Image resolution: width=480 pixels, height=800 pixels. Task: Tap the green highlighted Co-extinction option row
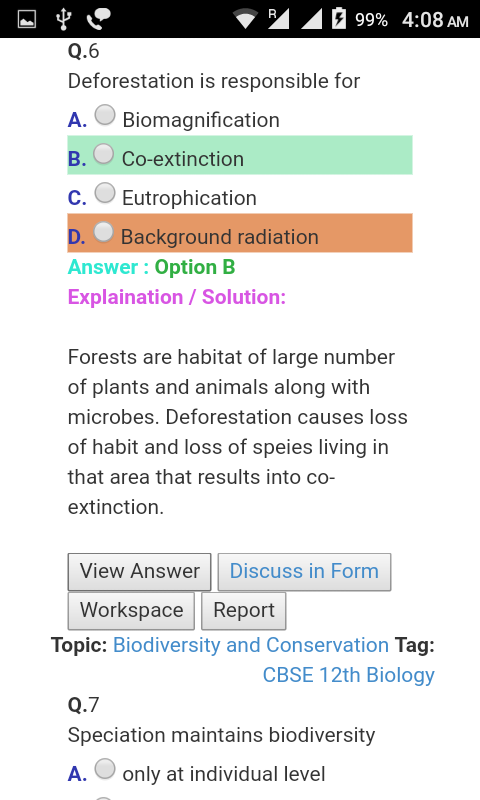tap(240, 155)
